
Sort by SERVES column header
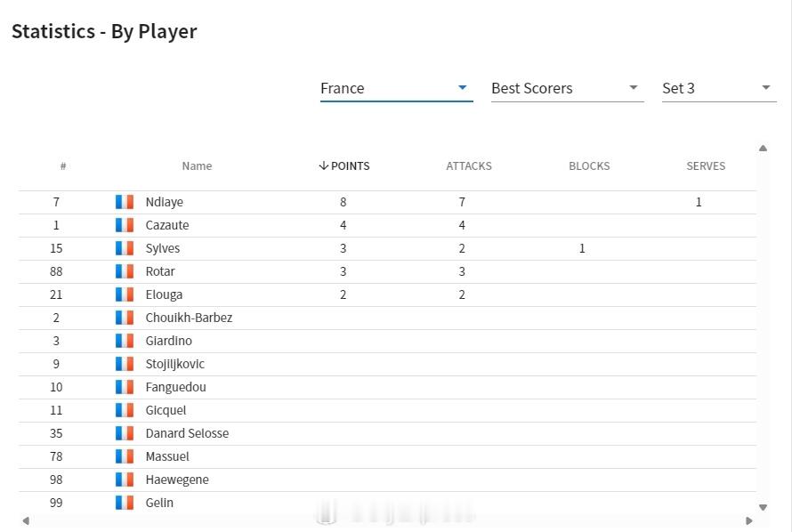click(x=706, y=166)
